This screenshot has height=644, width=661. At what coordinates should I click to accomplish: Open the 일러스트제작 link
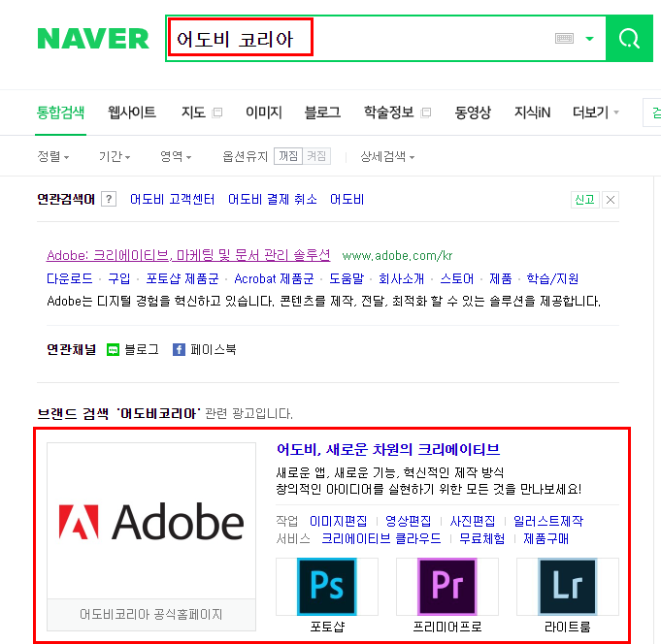click(x=548, y=521)
